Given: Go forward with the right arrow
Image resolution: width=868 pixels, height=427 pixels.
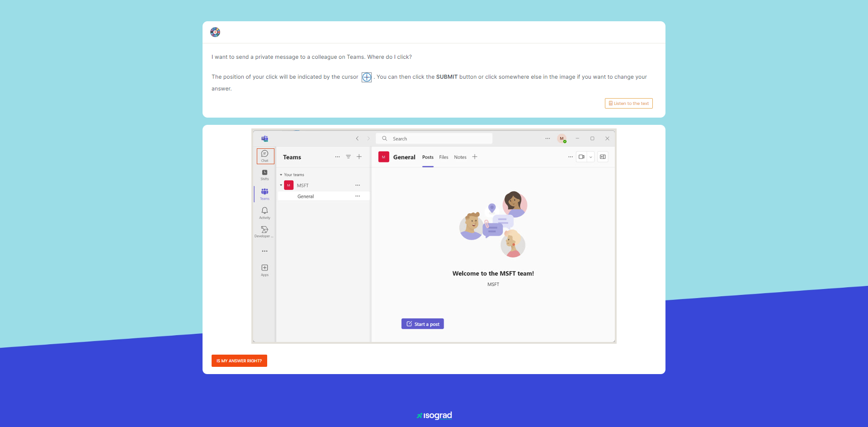Looking at the screenshot, I should click(368, 138).
